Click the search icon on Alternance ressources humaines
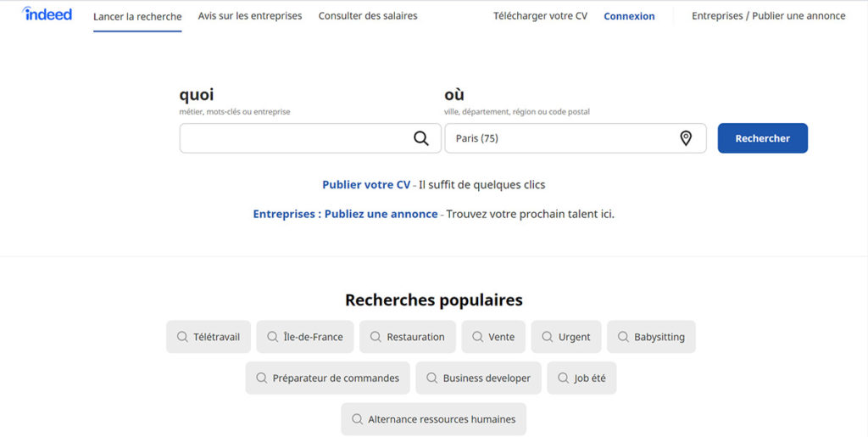868x437 pixels. click(358, 419)
